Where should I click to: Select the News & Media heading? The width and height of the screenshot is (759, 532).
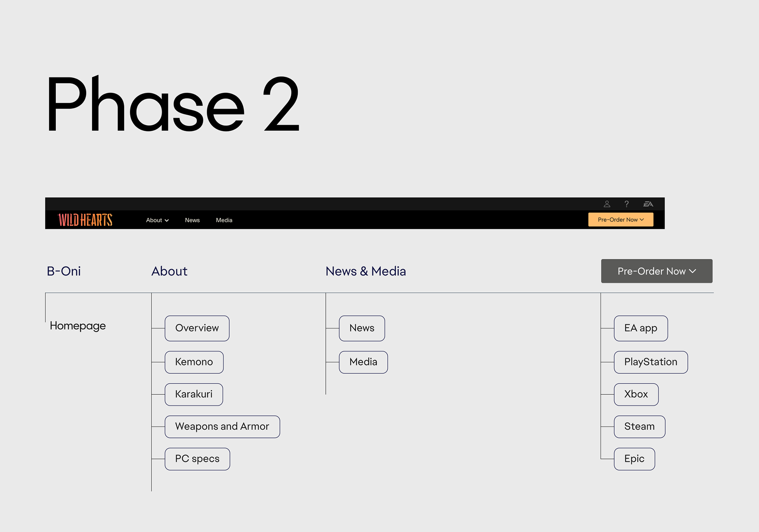coord(366,271)
